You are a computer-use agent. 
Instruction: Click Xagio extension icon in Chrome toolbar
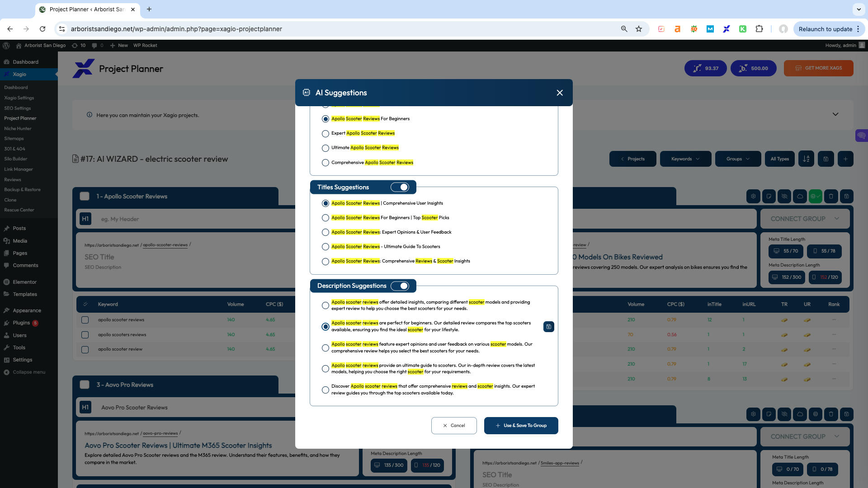[726, 29]
